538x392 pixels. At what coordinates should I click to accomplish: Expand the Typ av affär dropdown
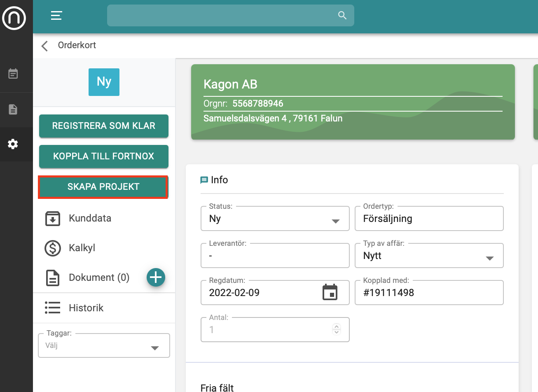click(489, 258)
